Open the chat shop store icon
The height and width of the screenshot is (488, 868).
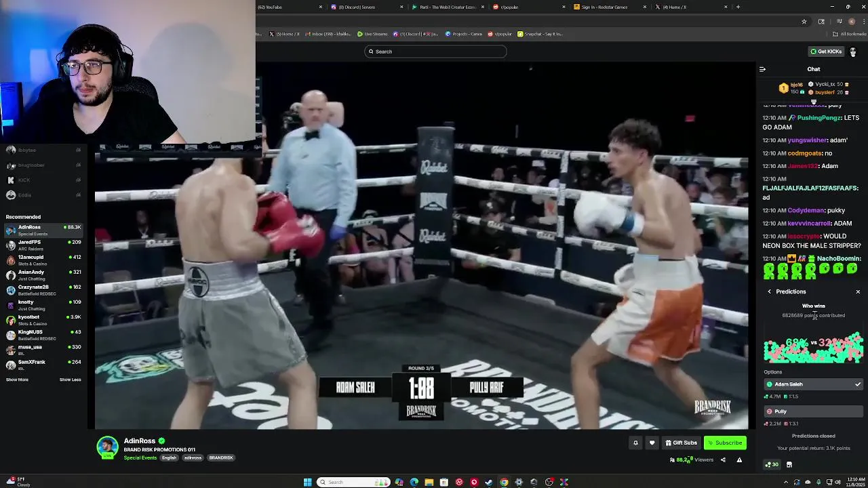pyautogui.click(x=789, y=464)
